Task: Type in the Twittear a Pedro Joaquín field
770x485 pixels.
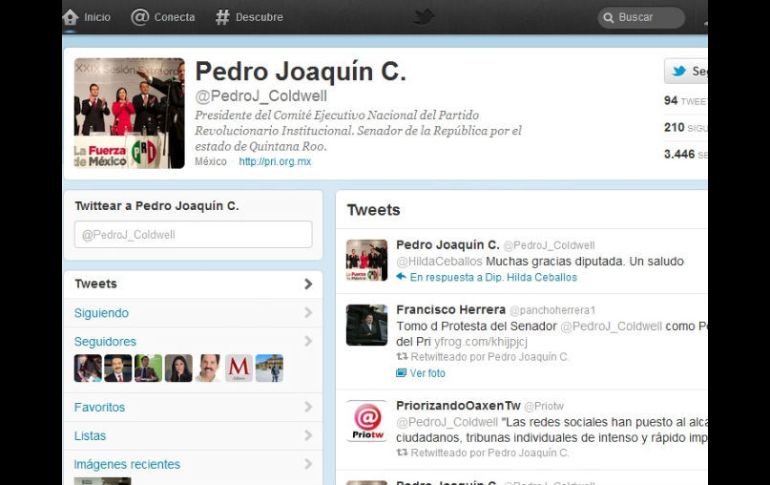Action: 193,235
